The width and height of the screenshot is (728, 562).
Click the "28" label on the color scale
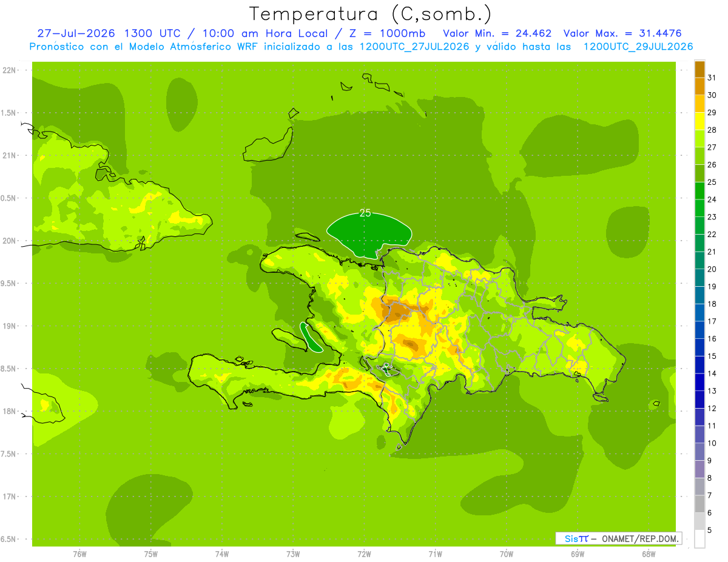click(712, 130)
